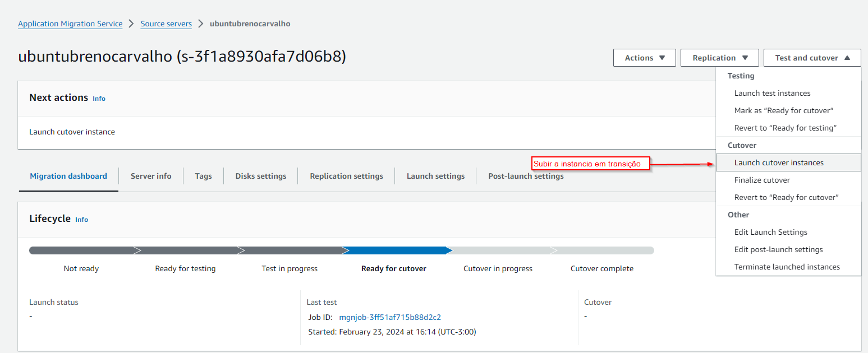The image size is (868, 353).
Task: Switch to the Server info tab
Action: coord(151,176)
